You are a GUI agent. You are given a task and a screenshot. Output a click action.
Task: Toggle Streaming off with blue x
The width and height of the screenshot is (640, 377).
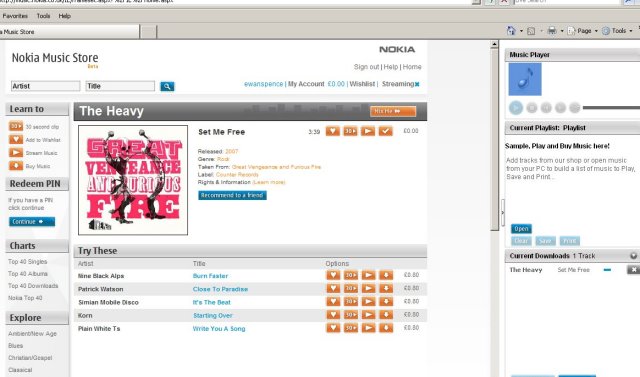(x=417, y=84)
